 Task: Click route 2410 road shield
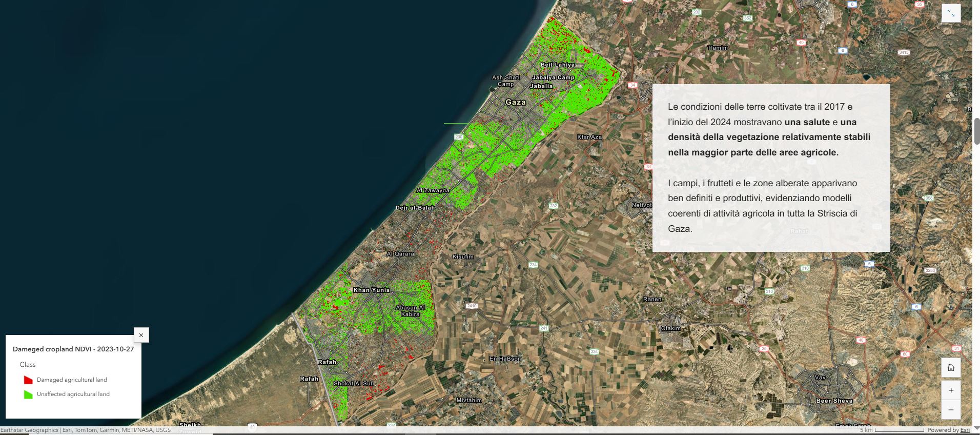point(472,306)
